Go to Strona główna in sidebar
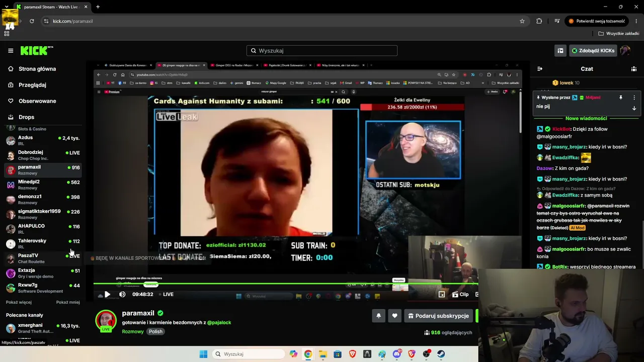 [37, 69]
